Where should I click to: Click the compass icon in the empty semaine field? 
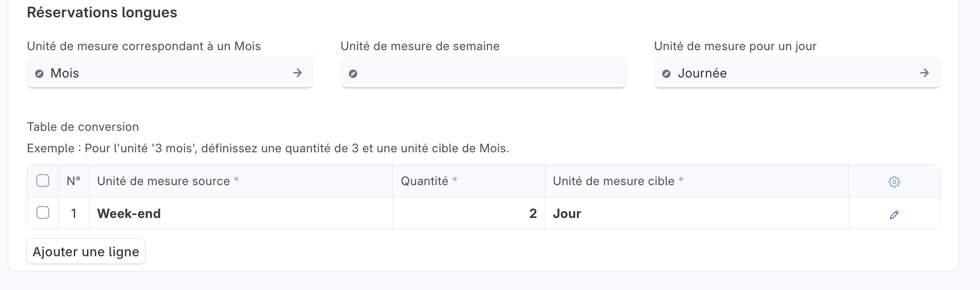tap(353, 74)
